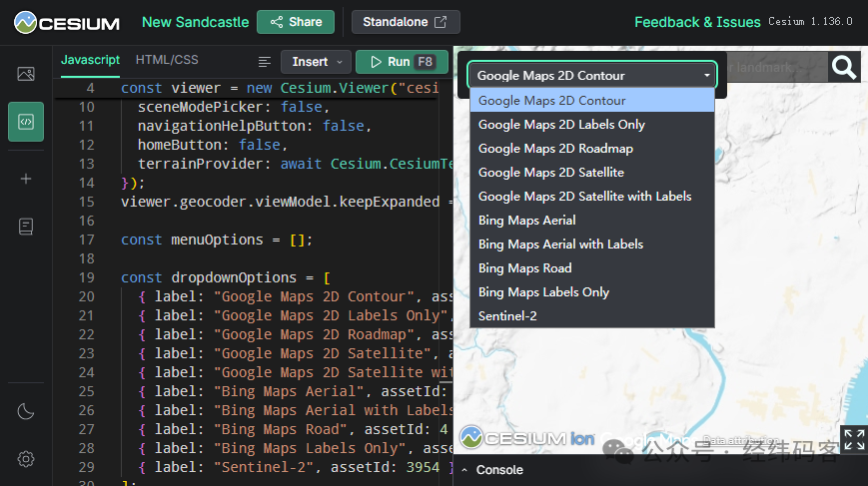This screenshot has height=486, width=868.
Task: Open Feedback & Issues link
Action: pos(697,22)
